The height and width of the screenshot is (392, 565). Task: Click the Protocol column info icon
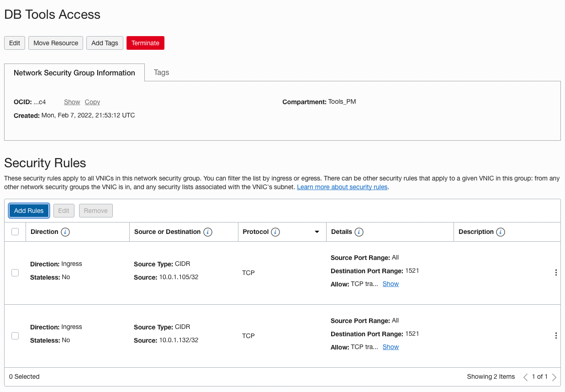(x=275, y=232)
